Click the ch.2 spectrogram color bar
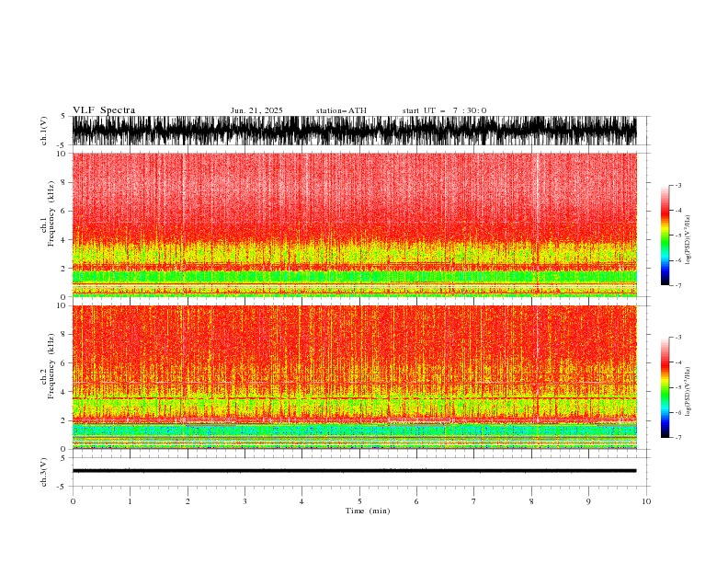The height and width of the screenshot is (563, 728). [x=665, y=387]
